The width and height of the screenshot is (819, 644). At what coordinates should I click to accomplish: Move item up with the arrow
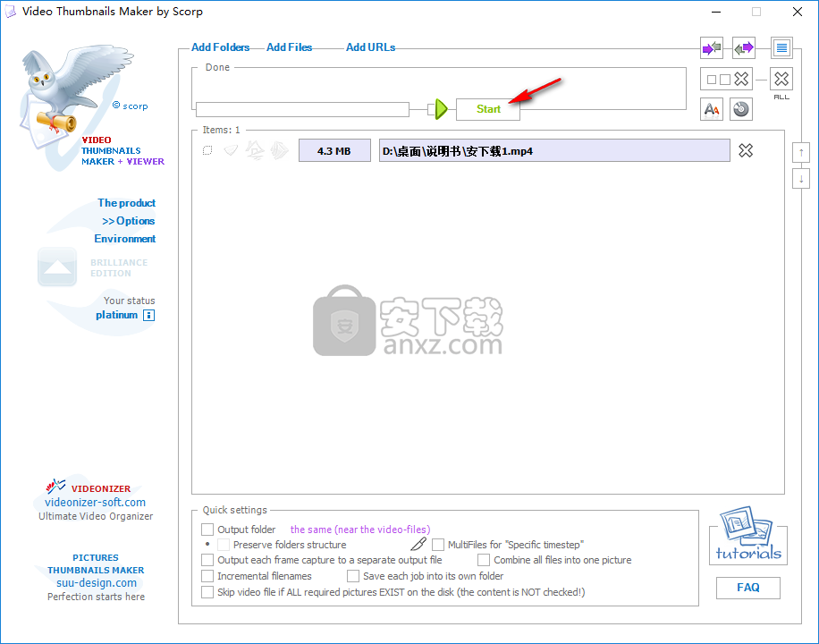(x=801, y=153)
